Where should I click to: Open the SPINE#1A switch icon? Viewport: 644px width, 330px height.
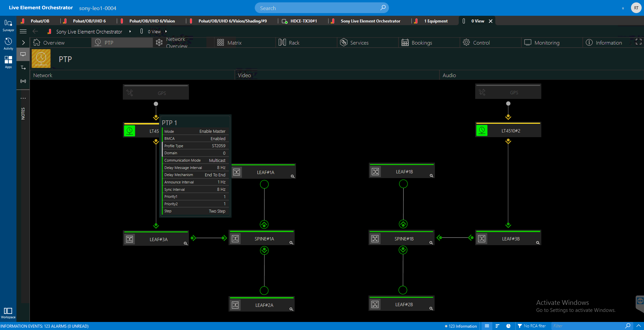[236, 238]
